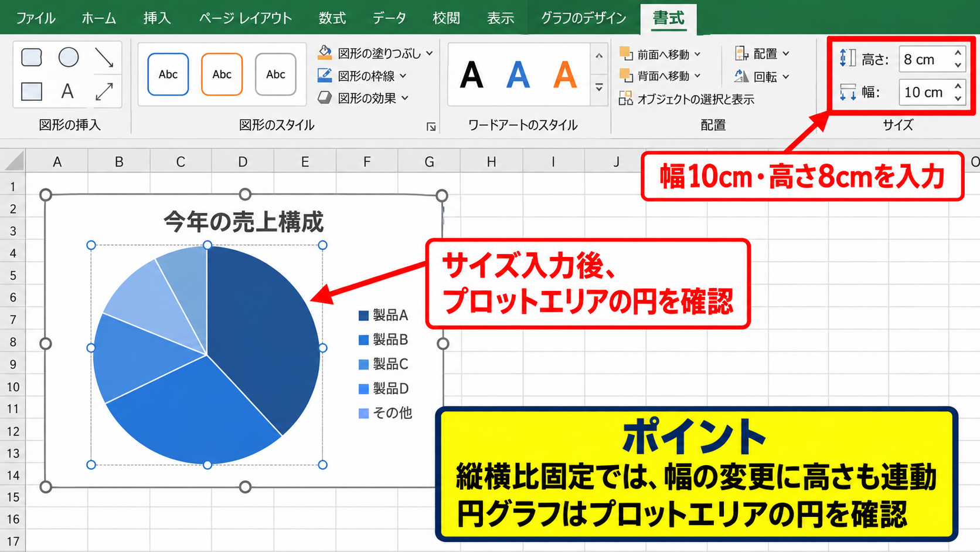
Task: Click the chart's top-left resize handle
Action: [x=46, y=195]
